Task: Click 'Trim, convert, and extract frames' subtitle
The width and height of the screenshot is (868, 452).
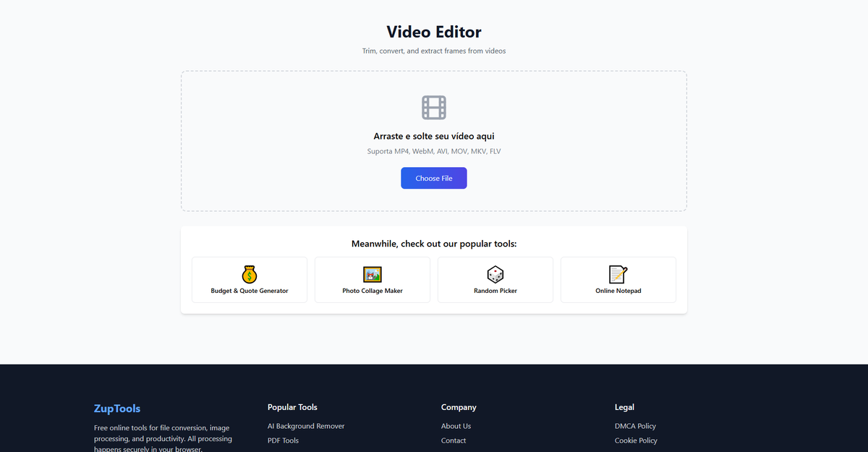Action: pyautogui.click(x=434, y=51)
